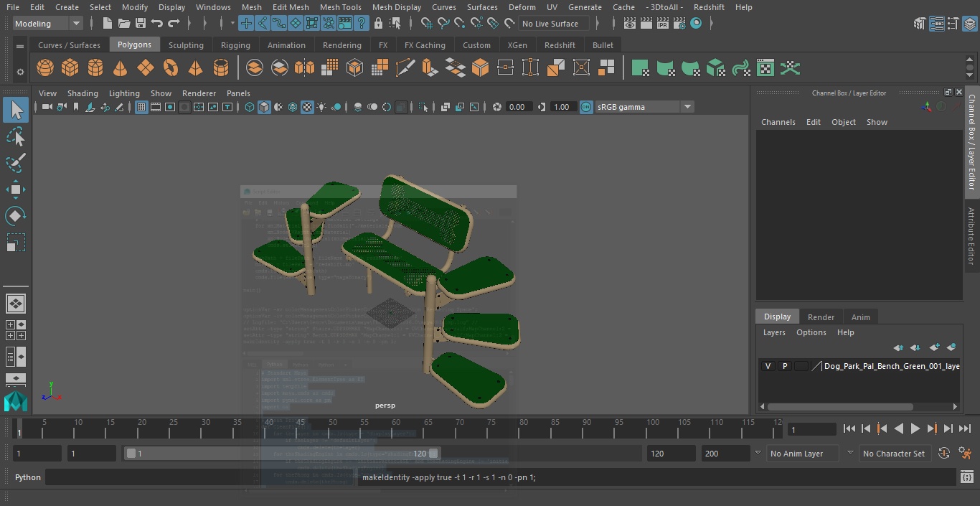Toggle playback P flag of the layer
Image resolution: width=980 pixels, height=506 pixels.
pos(784,366)
